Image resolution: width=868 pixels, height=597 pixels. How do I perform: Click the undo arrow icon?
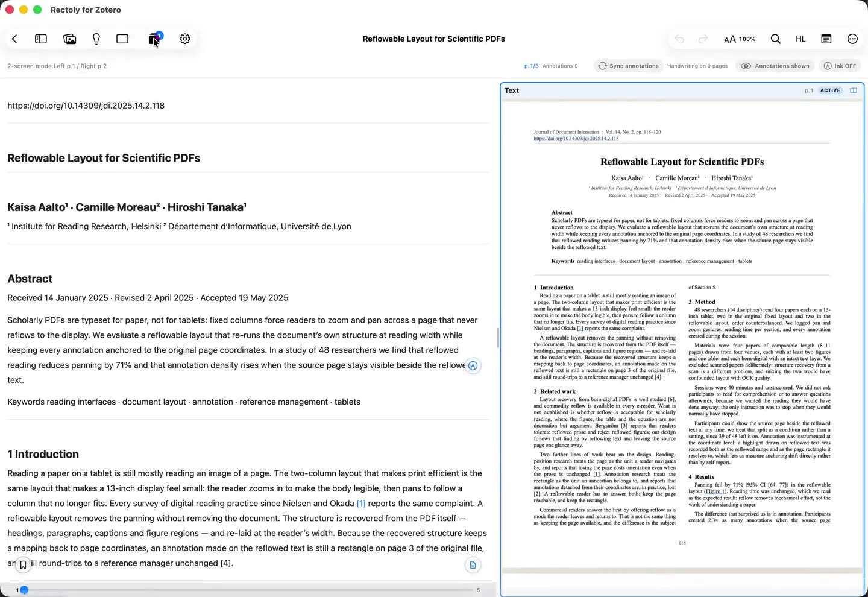point(679,39)
